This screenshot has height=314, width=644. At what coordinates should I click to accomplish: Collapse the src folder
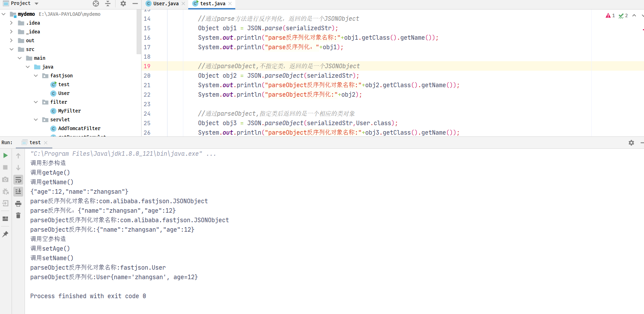pyautogui.click(x=12, y=49)
